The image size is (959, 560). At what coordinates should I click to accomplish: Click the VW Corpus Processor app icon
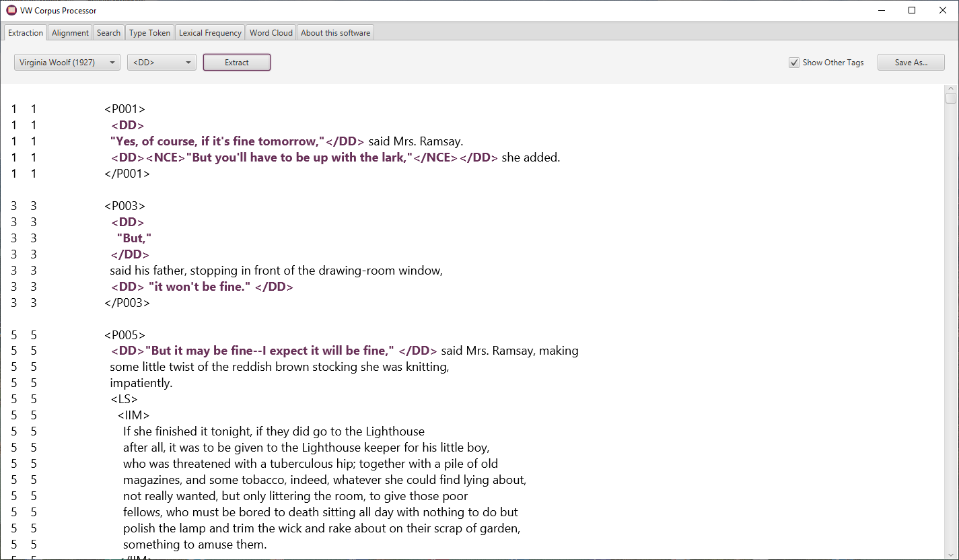[11, 10]
